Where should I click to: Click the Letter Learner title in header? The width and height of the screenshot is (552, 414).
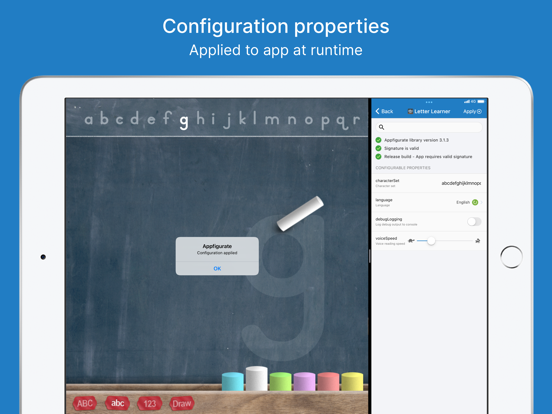click(432, 111)
